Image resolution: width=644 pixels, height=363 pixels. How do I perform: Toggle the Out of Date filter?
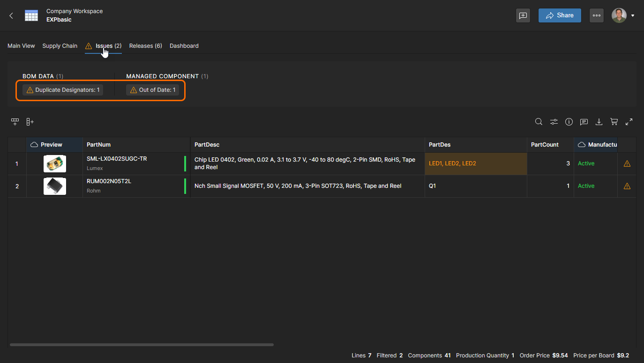coord(152,90)
